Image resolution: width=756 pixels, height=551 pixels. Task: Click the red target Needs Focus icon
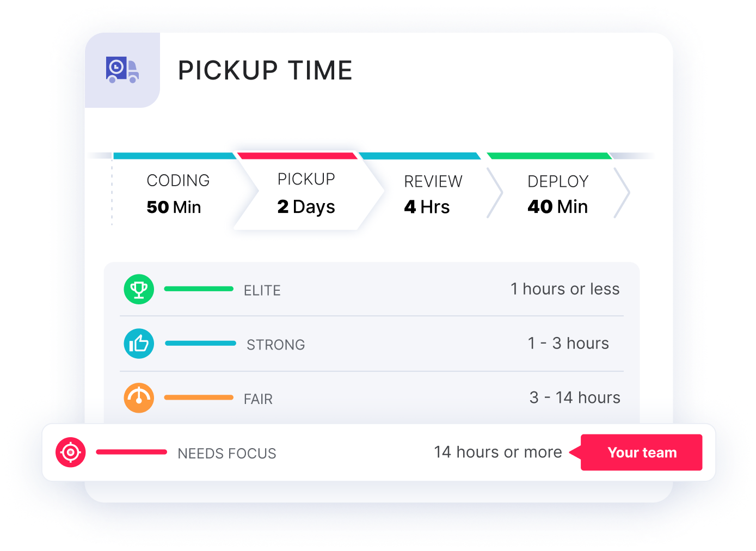point(71,452)
